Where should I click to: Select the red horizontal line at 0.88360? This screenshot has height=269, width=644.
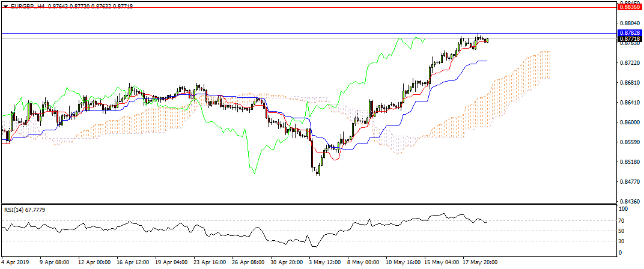300,7
